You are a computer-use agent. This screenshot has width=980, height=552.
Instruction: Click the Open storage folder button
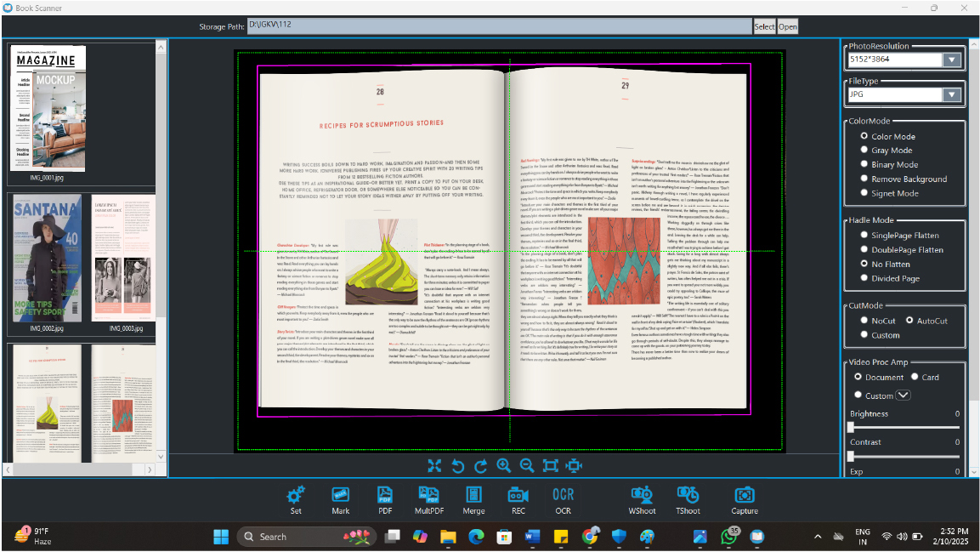(x=788, y=26)
